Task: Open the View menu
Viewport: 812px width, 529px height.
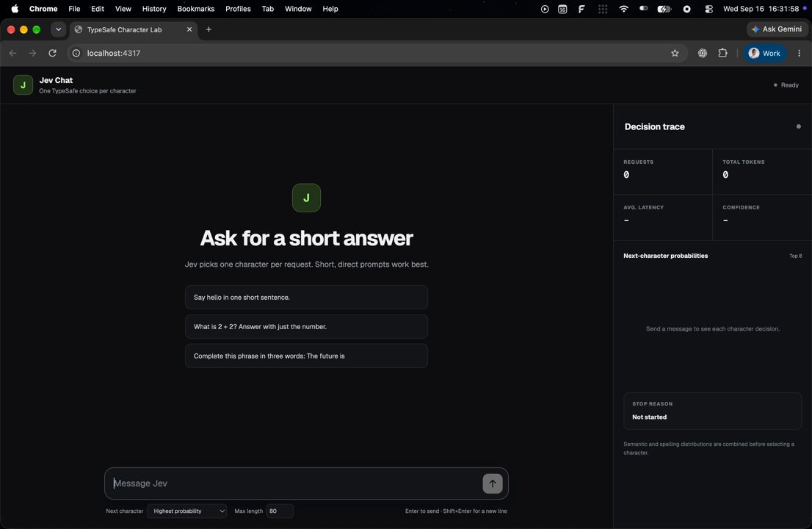Action: [x=123, y=9]
